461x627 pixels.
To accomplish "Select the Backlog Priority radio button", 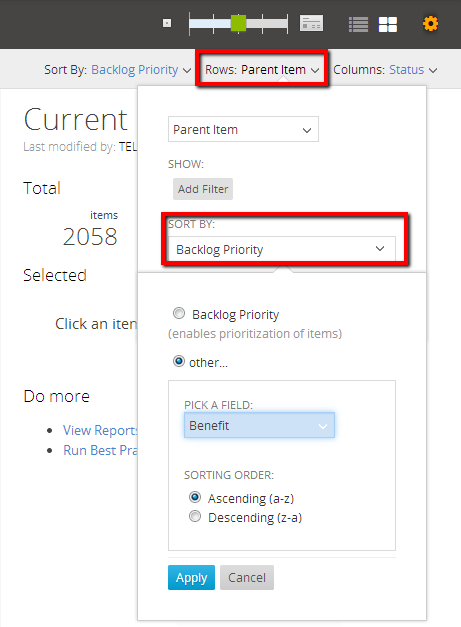I will [x=179, y=313].
